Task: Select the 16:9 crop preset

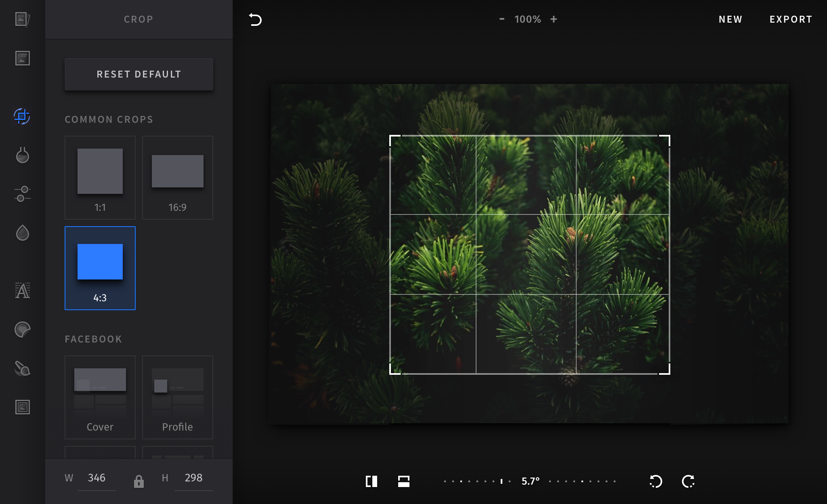Action: tap(178, 178)
